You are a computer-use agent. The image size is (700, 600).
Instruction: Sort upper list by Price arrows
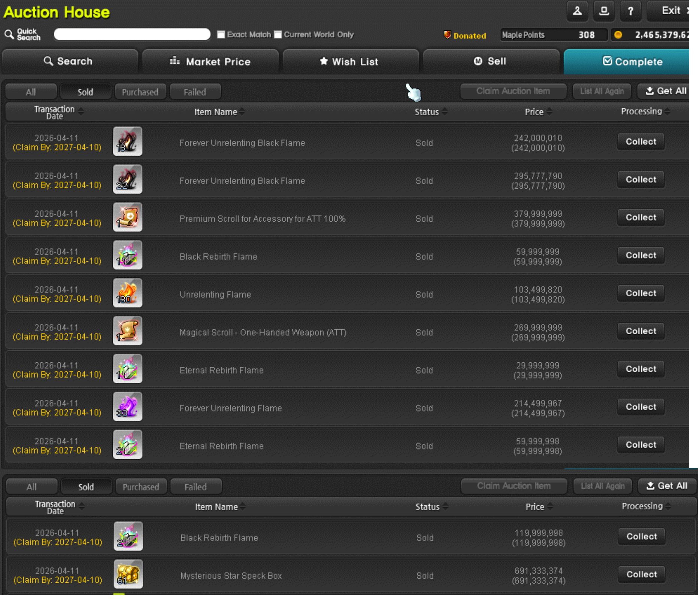coord(549,112)
